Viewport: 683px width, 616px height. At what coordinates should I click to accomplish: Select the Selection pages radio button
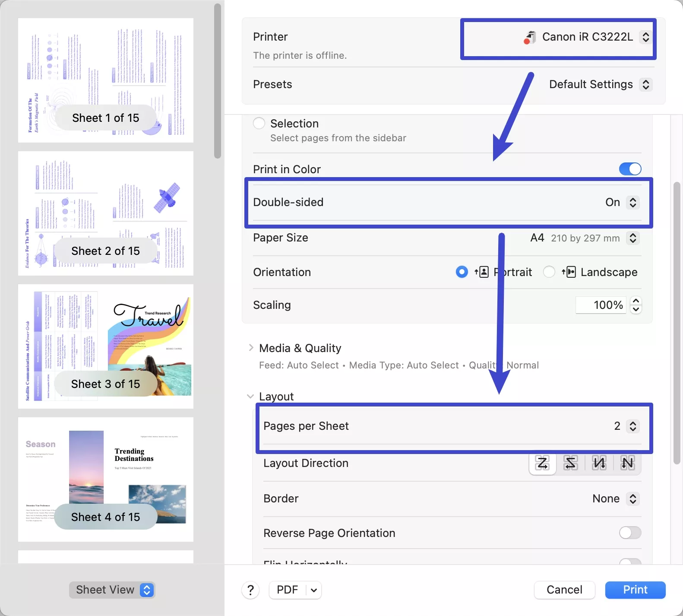pos(259,124)
